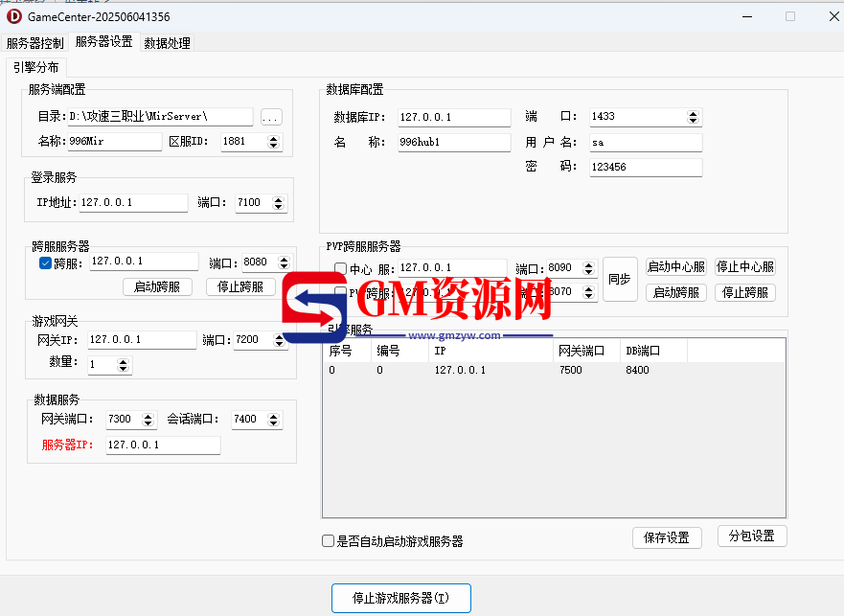Click the gateway port 7200 spinner arrows
Screen dimensions: 844x616
[x=279, y=340]
